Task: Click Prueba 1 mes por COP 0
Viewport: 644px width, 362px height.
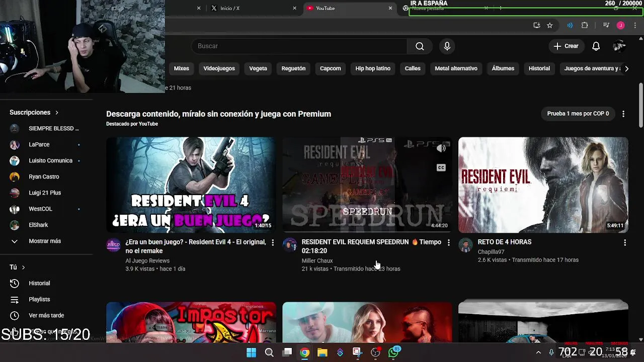Action: tap(578, 114)
